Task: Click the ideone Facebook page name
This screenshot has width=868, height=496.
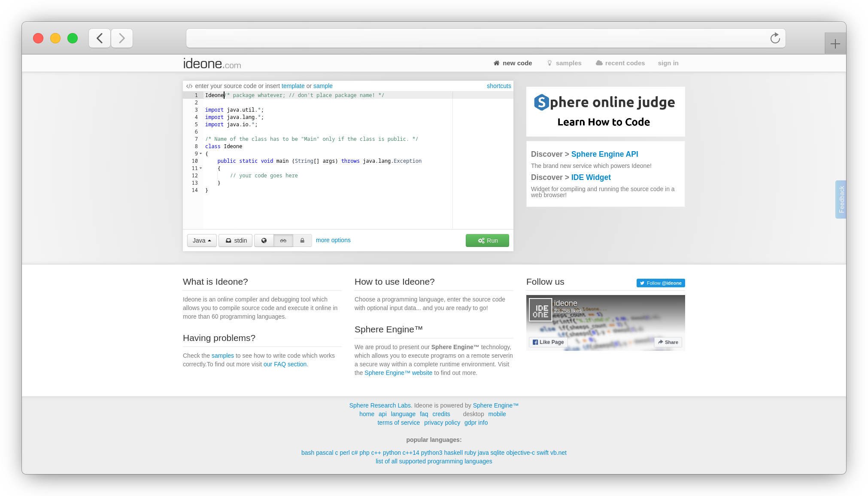Action: [565, 303]
